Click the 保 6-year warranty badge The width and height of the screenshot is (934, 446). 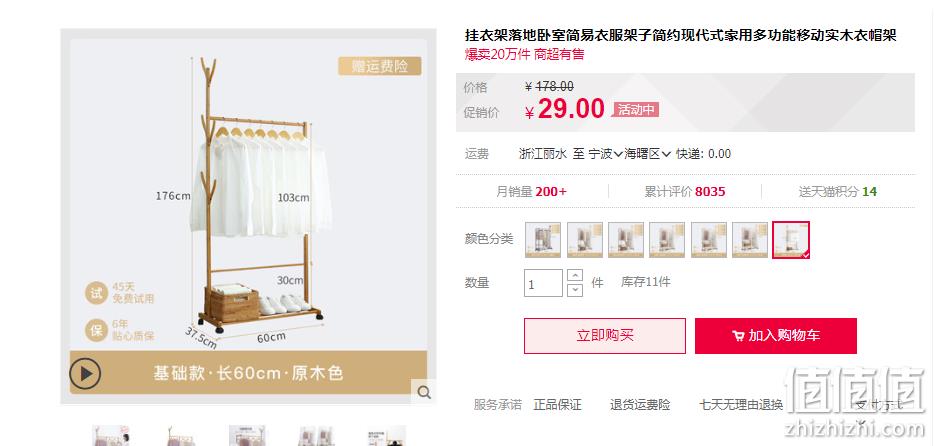(x=96, y=330)
